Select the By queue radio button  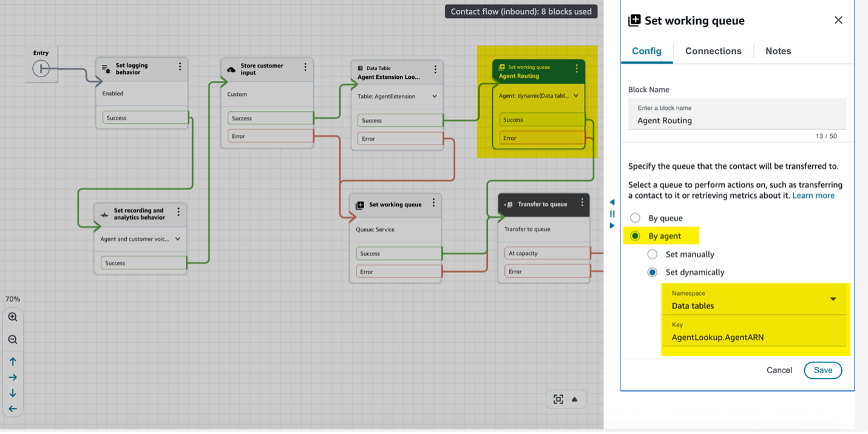(x=635, y=218)
